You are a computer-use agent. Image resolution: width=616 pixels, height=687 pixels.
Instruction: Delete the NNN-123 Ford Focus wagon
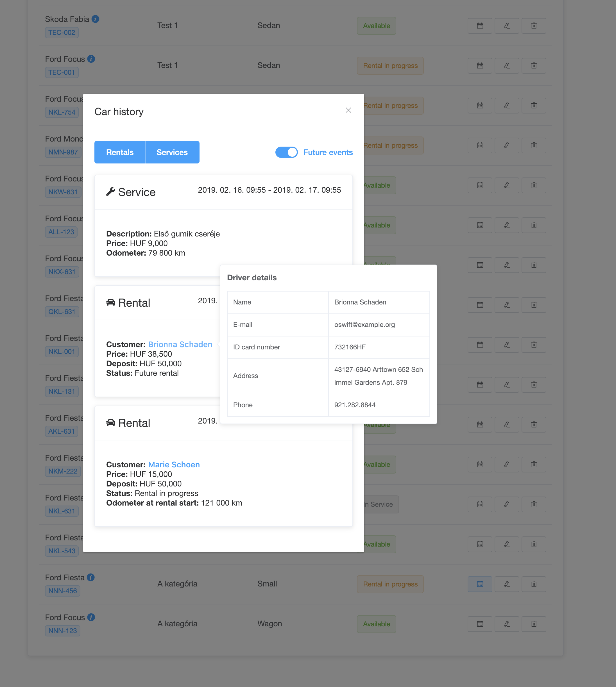534,624
